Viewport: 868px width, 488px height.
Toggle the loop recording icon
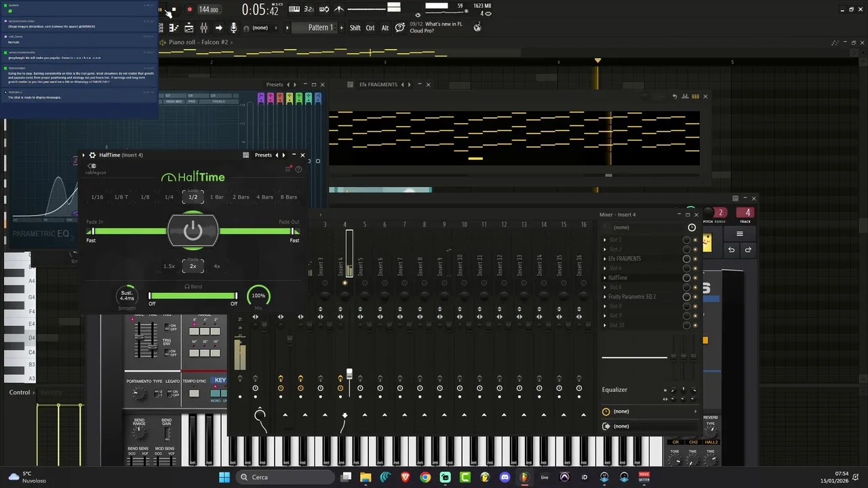pyautogui.click(x=324, y=9)
